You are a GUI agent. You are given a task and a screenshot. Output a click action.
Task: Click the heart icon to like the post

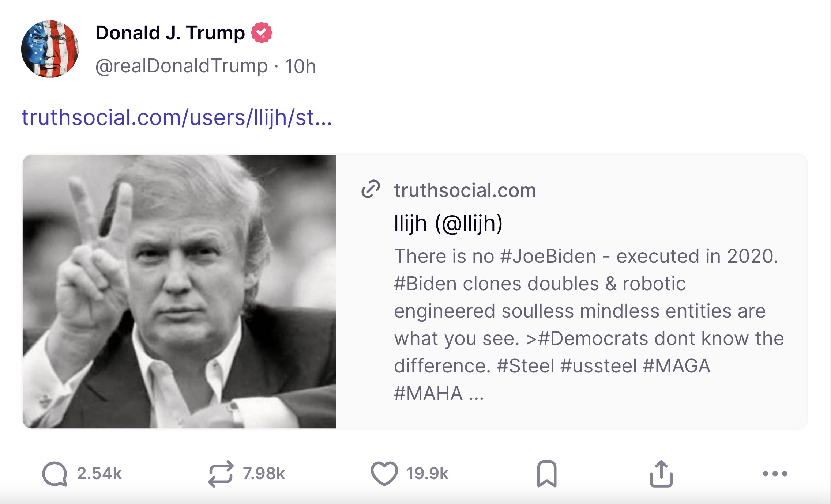[385, 473]
